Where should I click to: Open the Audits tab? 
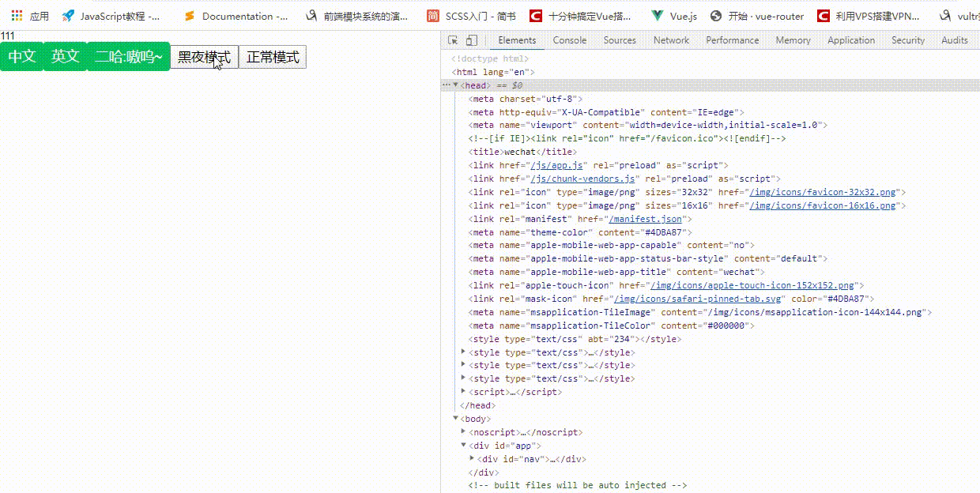point(955,40)
